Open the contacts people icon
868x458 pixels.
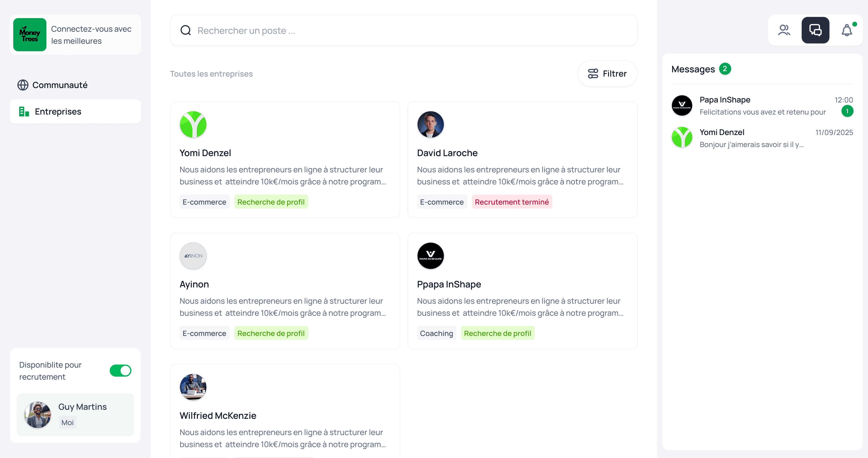click(784, 30)
